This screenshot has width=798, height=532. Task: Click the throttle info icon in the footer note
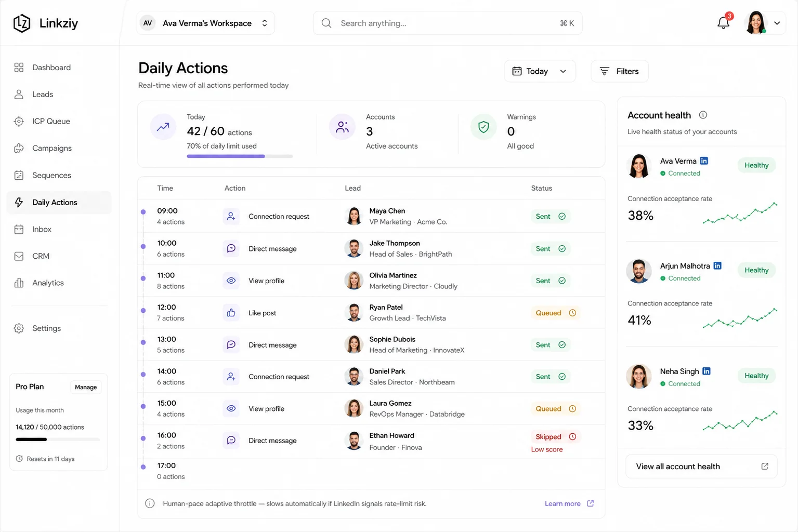point(150,503)
